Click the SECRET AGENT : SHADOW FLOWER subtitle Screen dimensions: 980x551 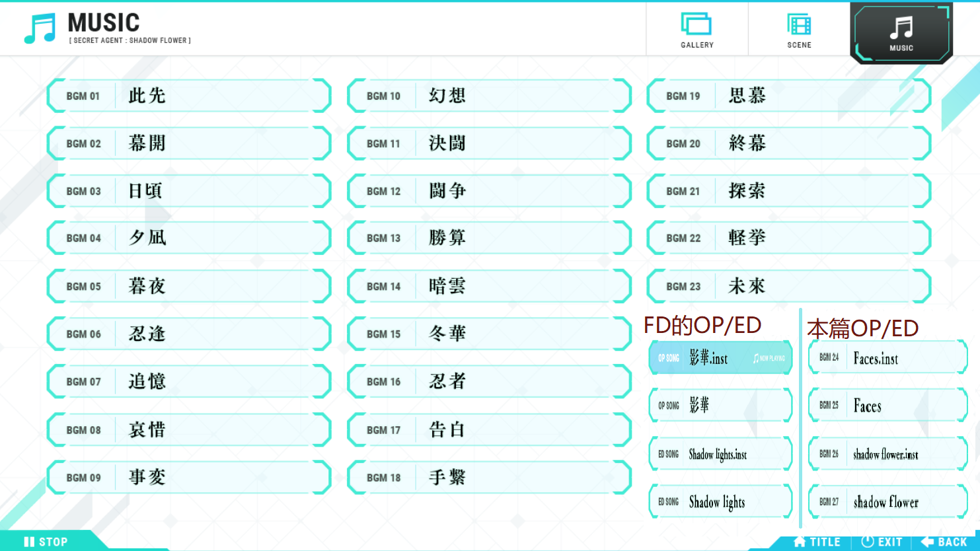(x=130, y=40)
